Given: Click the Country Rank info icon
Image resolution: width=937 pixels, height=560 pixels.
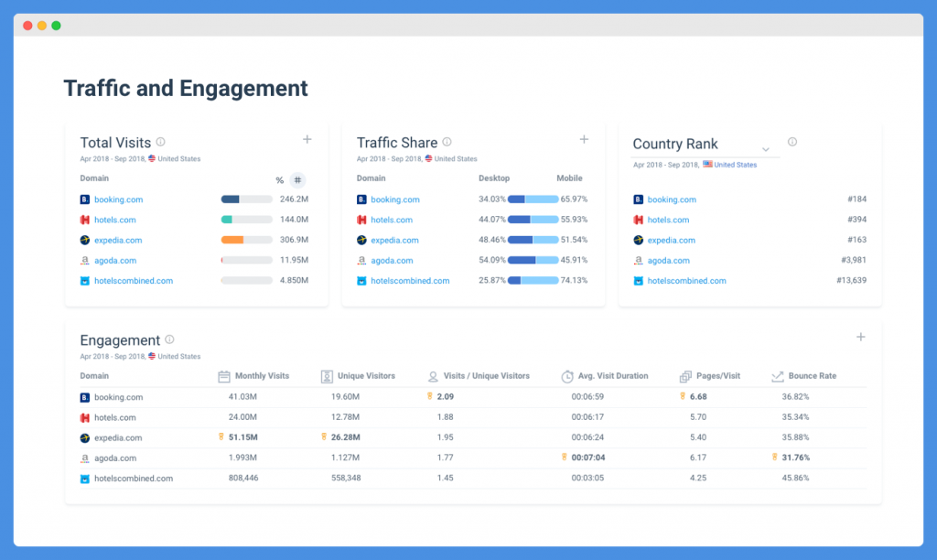Looking at the screenshot, I should tap(792, 142).
